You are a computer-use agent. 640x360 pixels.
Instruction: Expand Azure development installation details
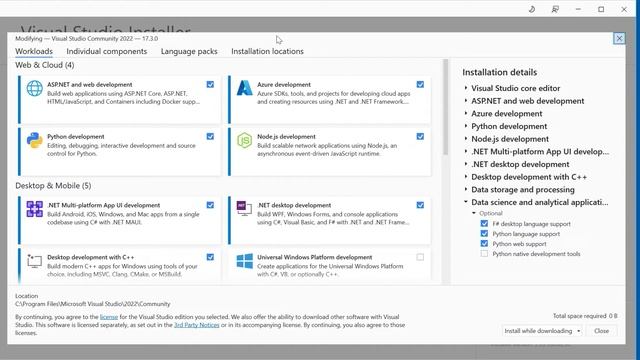point(466,113)
